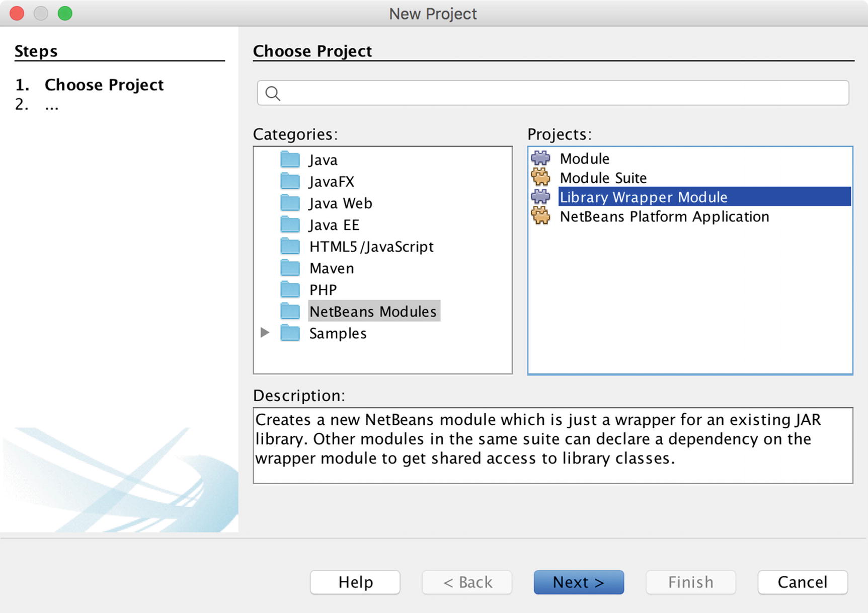The width and height of the screenshot is (868, 613).
Task: Proceed with the Next button
Action: (579, 582)
